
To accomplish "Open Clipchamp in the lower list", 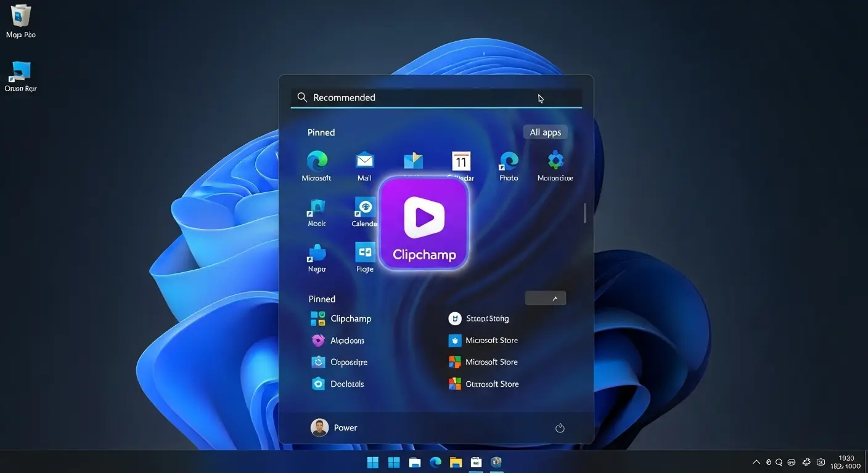I will (341, 318).
